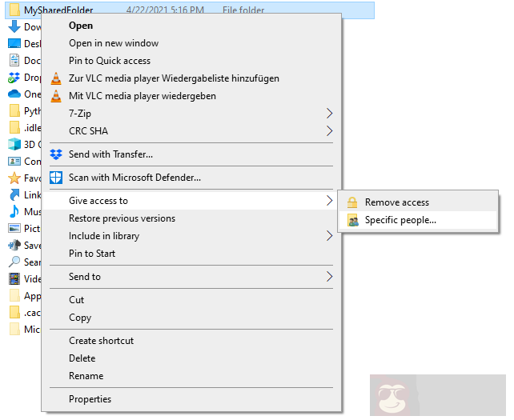The height and width of the screenshot is (420, 514).
Task: Expand the 7-Zip submenu arrow
Action: click(x=329, y=114)
